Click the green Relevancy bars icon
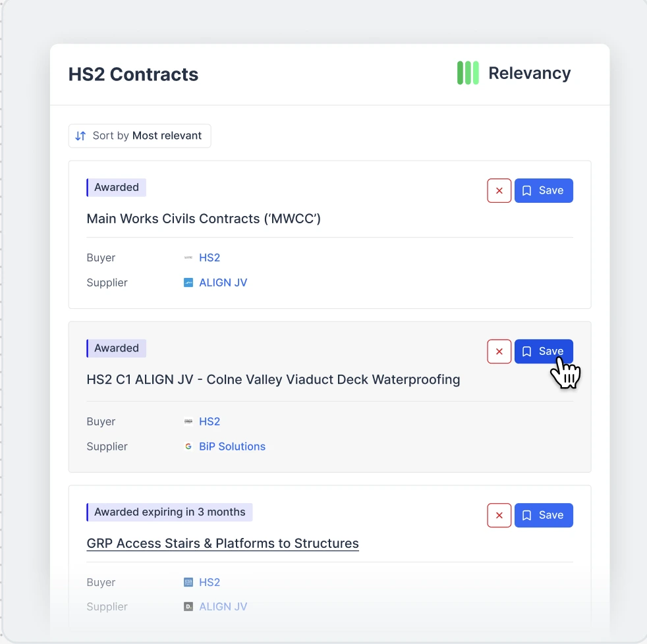 click(468, 73)
